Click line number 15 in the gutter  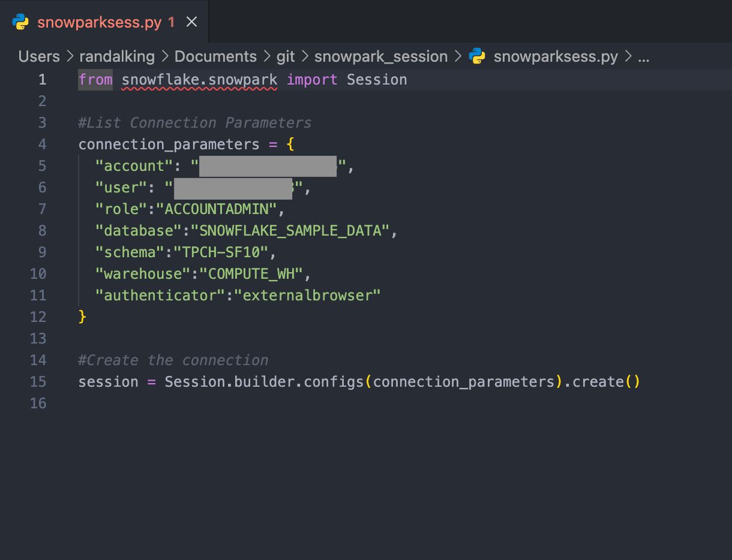coord(38,382)
